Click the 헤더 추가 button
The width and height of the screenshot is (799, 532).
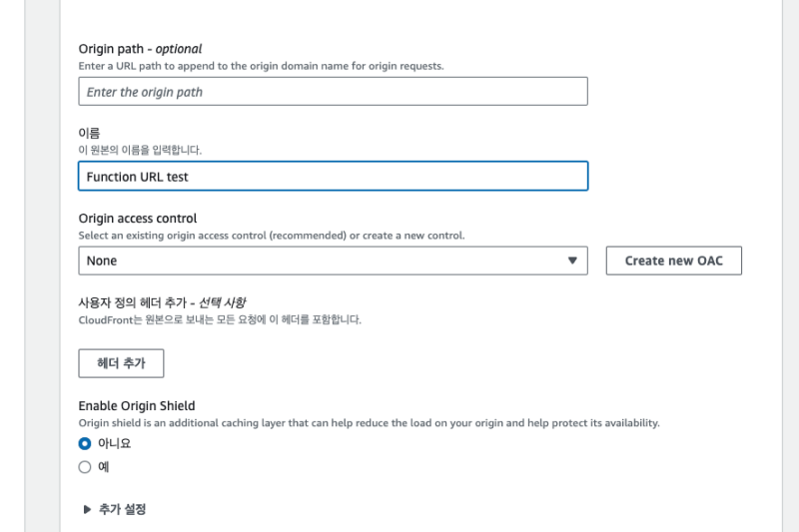pyautogui.click(x=121, y=363)
